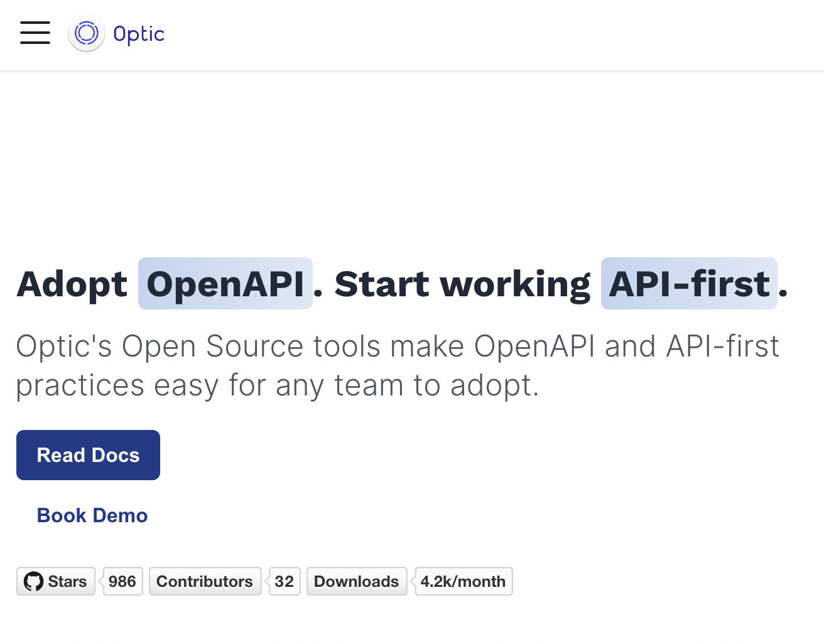Click the Optic circular logo icon

click(87, 33)
